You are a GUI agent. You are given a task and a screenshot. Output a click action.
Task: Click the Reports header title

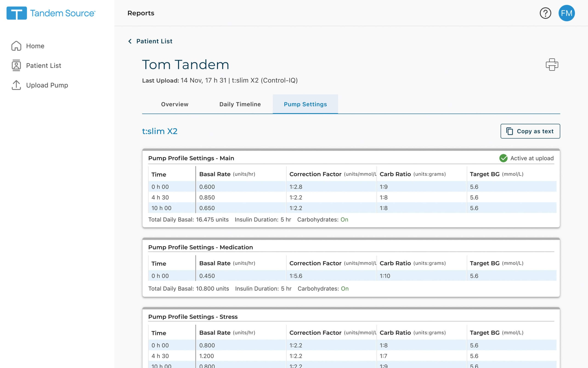point(141,13)
